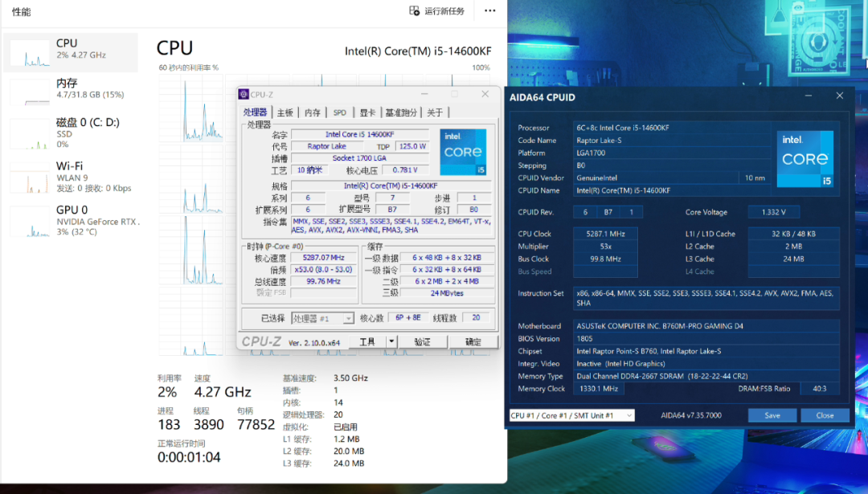The image size is (868, 494).
Task: Click the 核心电压 value 0.781 V in CPU-Z
Action: 405,169
